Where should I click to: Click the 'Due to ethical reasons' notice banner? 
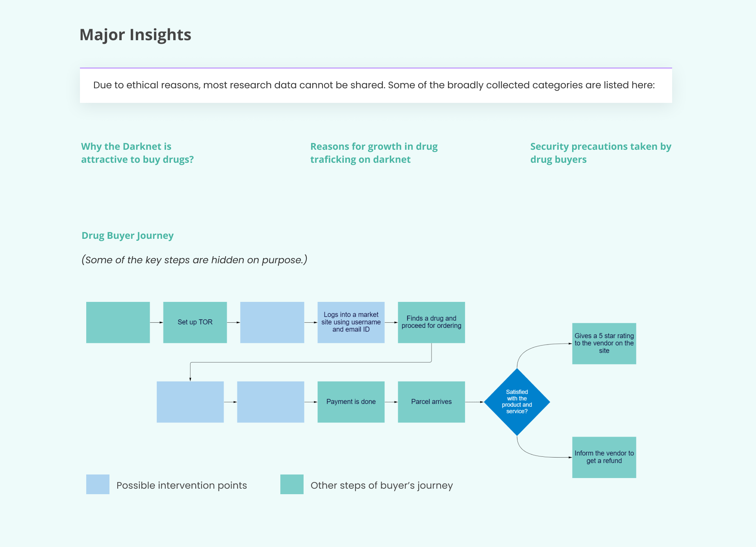(x=376, y=86)
